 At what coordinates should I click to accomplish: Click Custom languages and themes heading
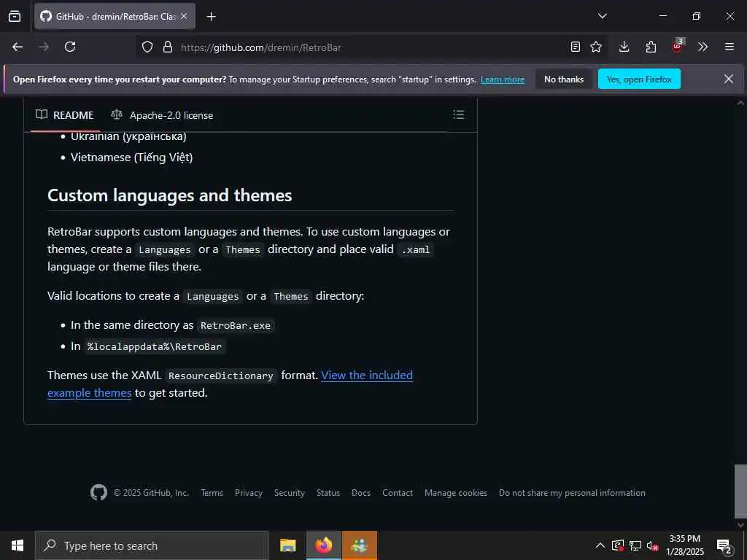point(169,195)
